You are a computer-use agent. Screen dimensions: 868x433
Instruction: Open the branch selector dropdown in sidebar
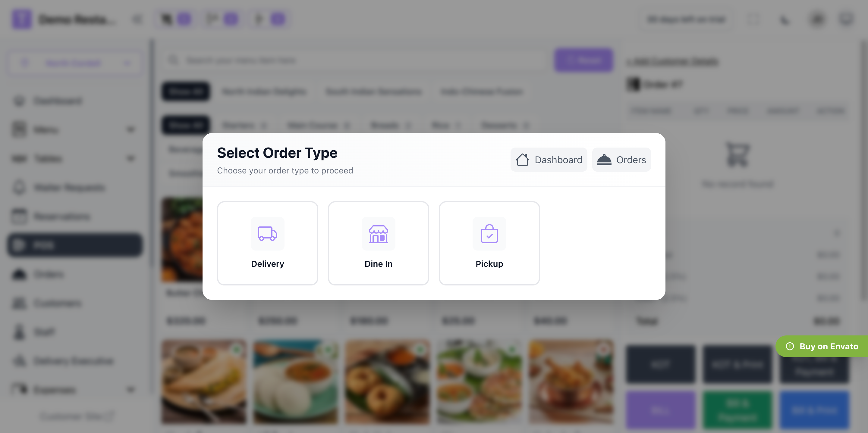click(74, 63)
